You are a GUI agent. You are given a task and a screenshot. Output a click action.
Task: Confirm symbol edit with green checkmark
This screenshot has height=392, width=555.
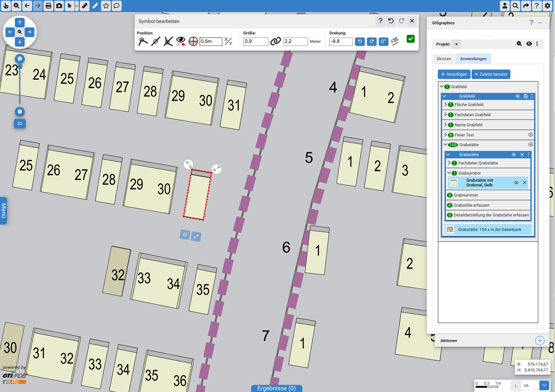click(x=410, y=39)
